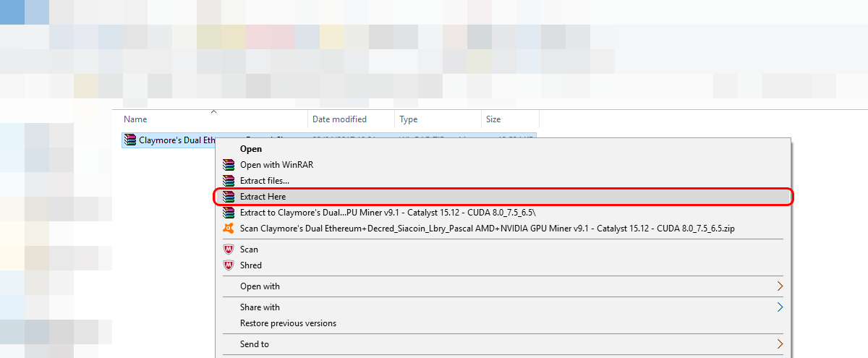Click McAfee shield icon beside Scan
The width and height of the screenshot is (868, 358).
(x=229, y=249)
